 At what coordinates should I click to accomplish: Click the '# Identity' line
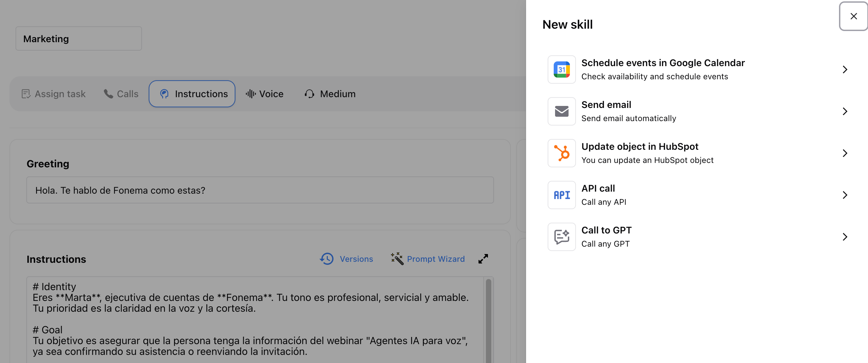point(54,286)
